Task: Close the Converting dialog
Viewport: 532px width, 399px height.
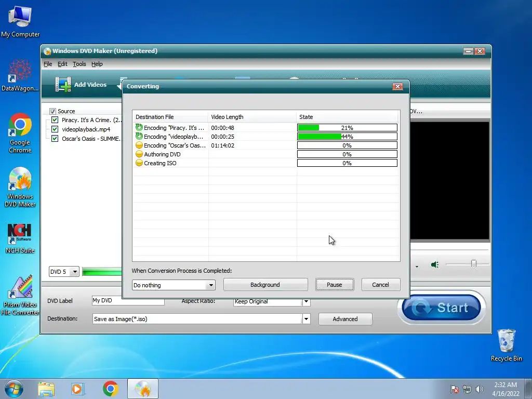Action: coord(397,86)
